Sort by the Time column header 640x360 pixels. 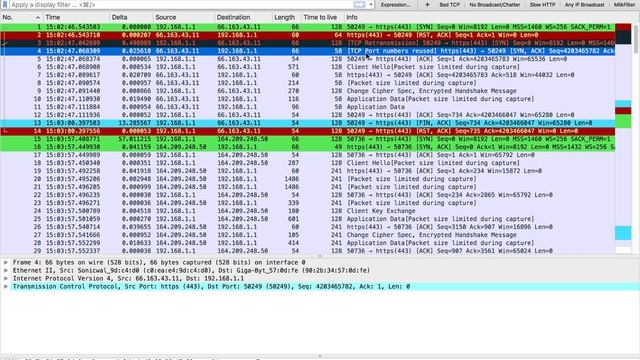pyautogui.click(x=77, y=17)
